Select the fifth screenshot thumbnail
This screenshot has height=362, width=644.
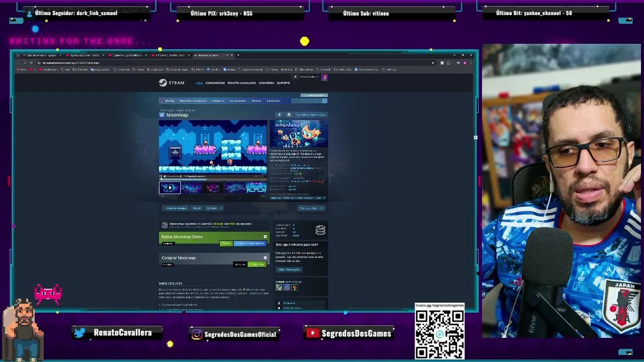[256, 188]
